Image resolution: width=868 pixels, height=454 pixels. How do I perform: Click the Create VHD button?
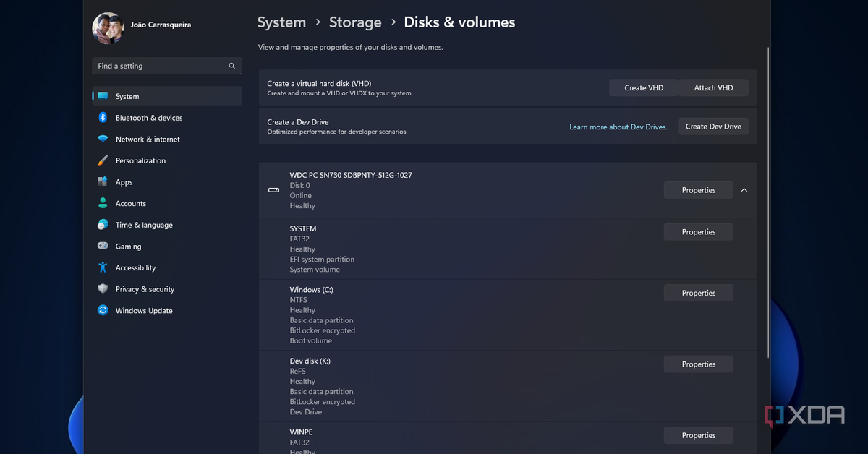tap(644, 88)
